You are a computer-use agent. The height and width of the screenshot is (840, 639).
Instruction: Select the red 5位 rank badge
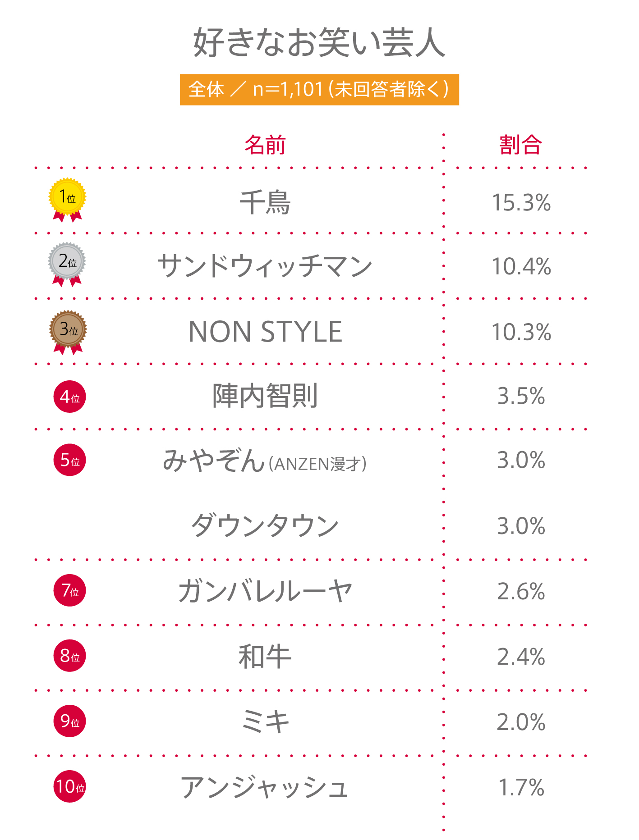coord(70,460)
